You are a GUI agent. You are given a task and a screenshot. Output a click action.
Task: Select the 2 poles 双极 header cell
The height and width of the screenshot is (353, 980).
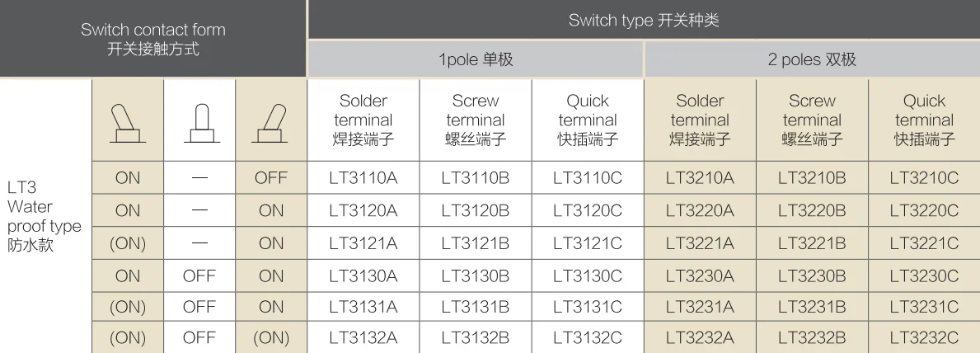coord(812,59)
